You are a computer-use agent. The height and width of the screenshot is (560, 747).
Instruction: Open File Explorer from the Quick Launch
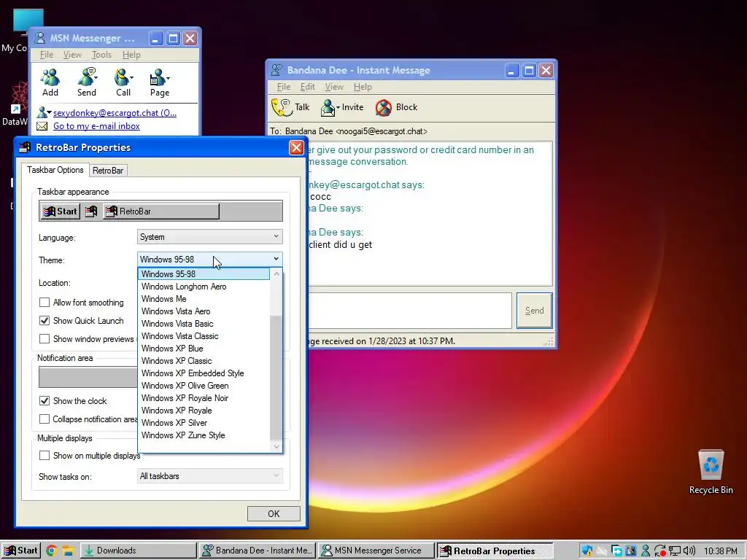click(x=68, y=551)
